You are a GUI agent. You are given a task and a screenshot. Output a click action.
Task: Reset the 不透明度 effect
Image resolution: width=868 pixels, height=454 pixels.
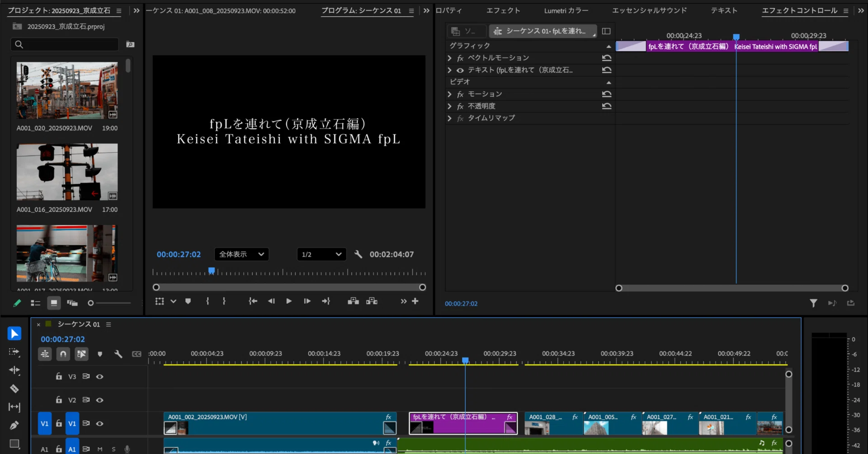[x=607, y=106]
